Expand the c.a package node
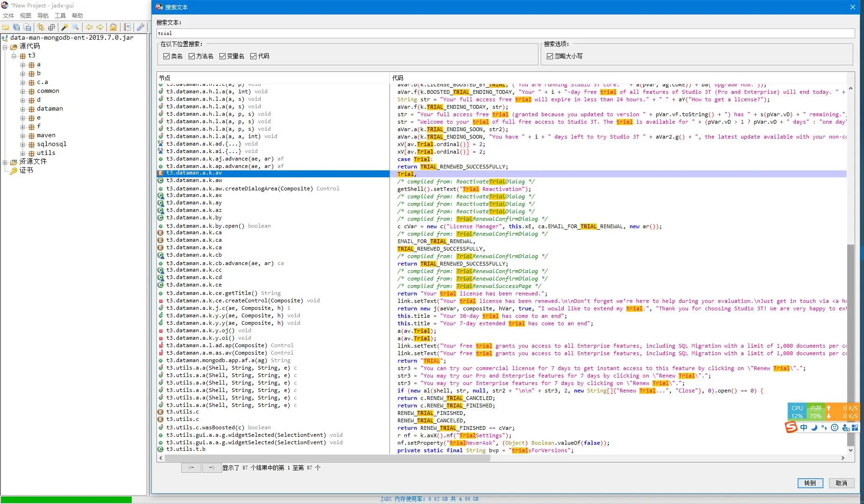The image size is (864, 504). tap(23, 83)
